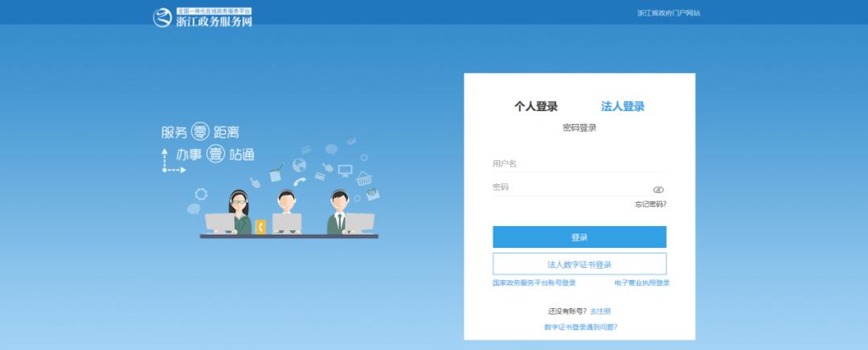Open 电子营业执照登录 link
This screenshot has width=868, height=350.
[x=641, y=283]
